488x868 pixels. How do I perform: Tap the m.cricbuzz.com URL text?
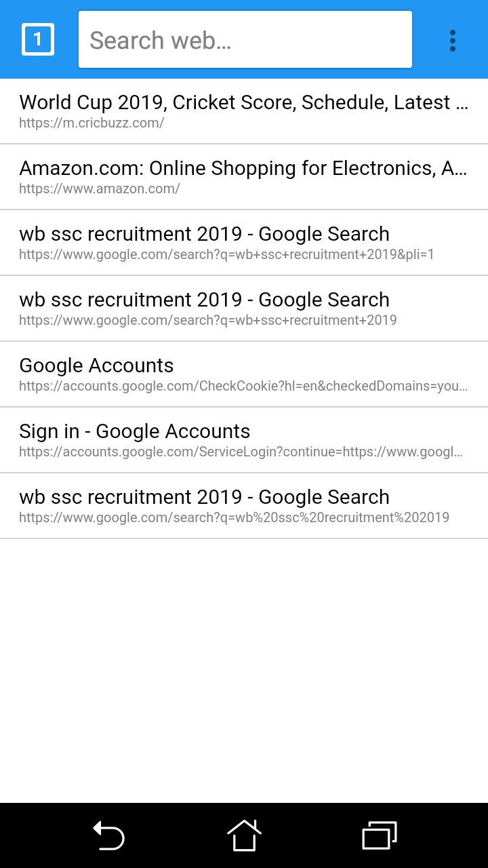(x=91, y=123)
